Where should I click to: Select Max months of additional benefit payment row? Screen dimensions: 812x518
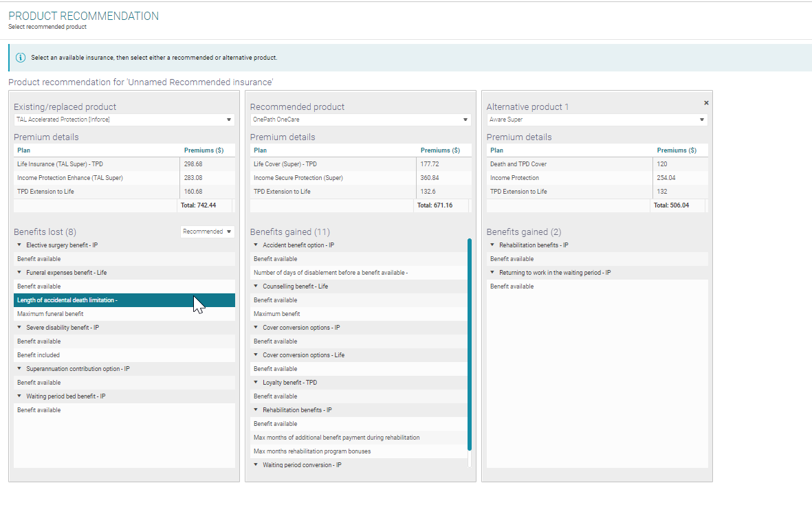coord(358,438)
